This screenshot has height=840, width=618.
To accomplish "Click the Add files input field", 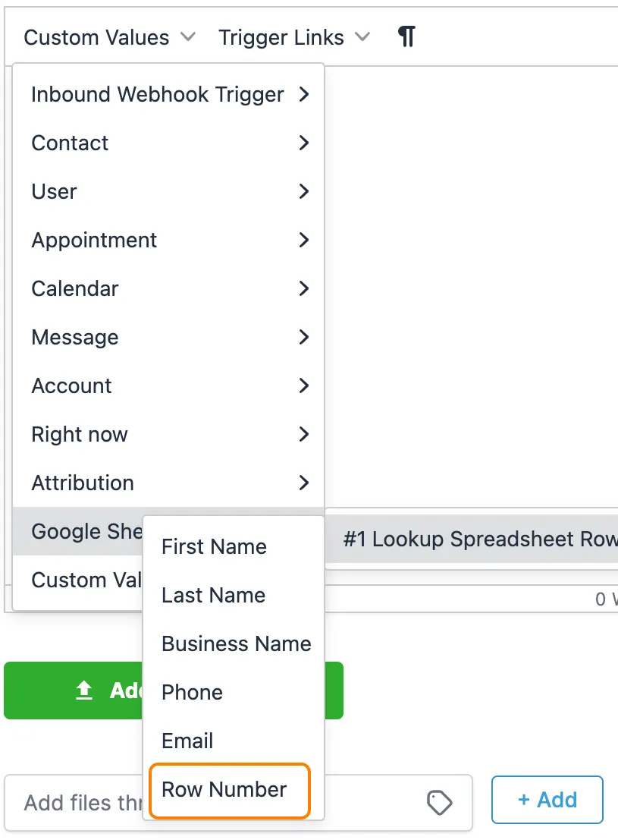I will click(x=76, y=802).
